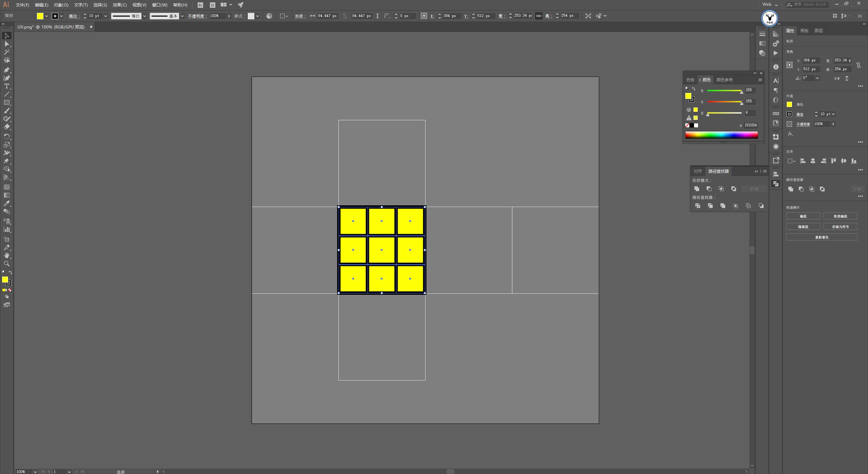Pick the Magic Wand tool
This screenshot has width=868, height=474.
point(6,52)
